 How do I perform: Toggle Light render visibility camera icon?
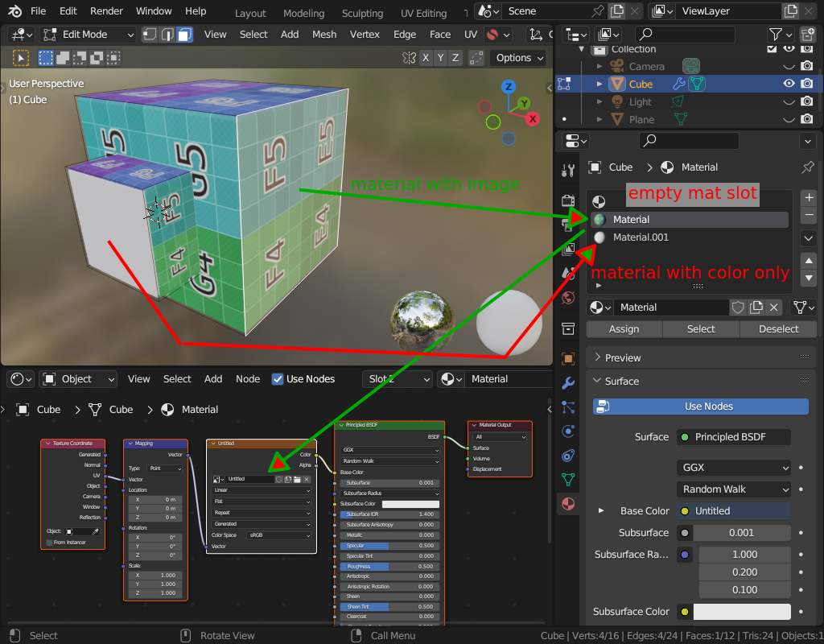point(807,101)
